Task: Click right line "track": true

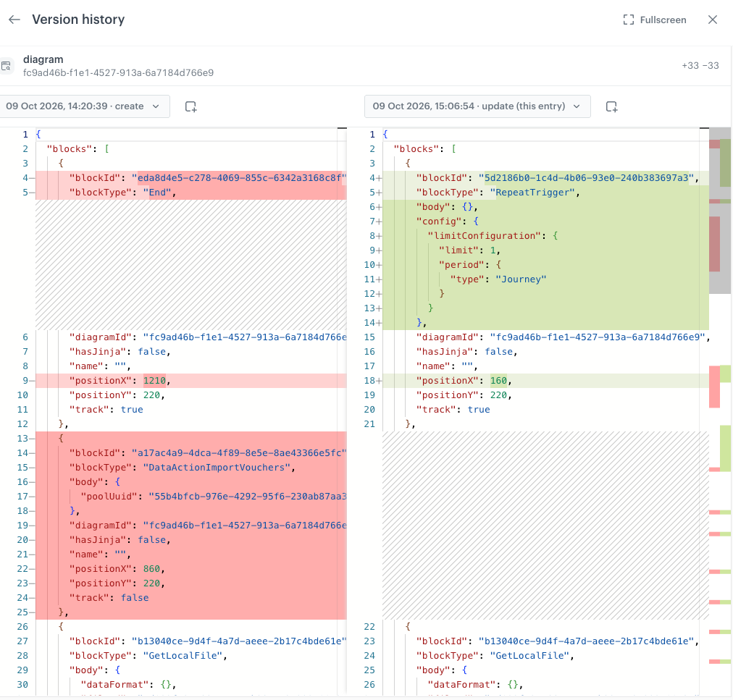Action: point(453,410)
